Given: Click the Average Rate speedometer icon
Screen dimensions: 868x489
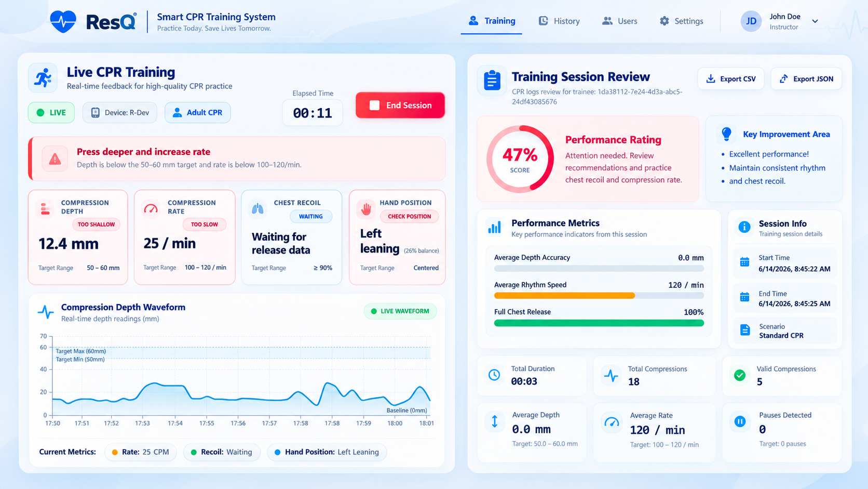Looking at the screenshot, I should click(612, 422).
